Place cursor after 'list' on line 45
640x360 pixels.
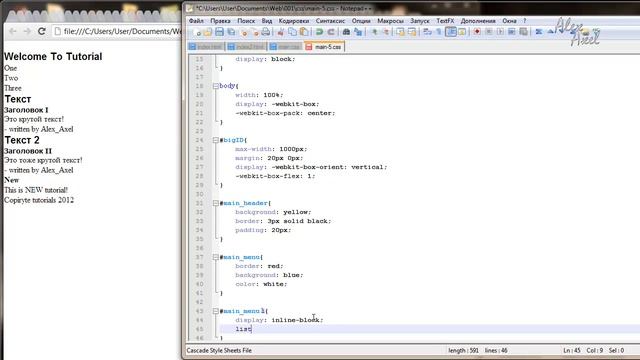pos(251,329)
